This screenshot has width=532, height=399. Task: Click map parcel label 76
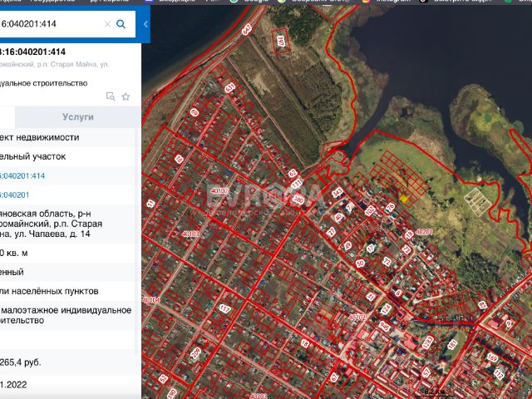(x=390, y=208)
